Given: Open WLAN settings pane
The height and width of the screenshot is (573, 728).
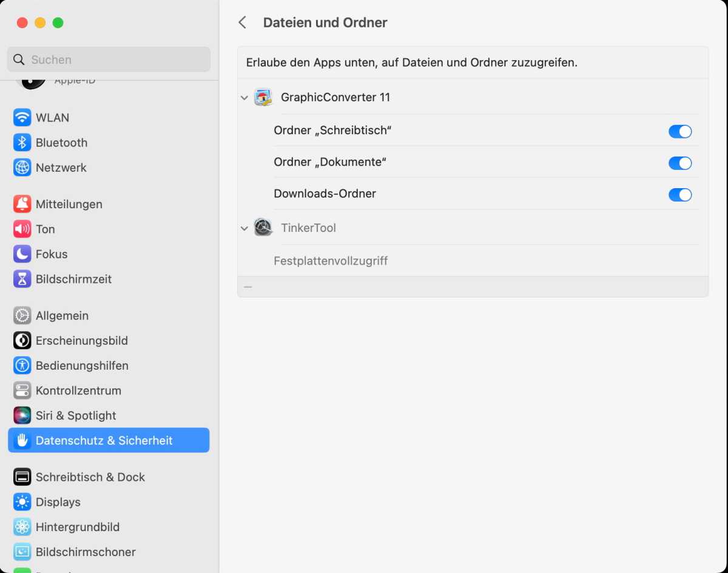Looking at the screenshot, I should pyautogui.click(x=109, y=117).
